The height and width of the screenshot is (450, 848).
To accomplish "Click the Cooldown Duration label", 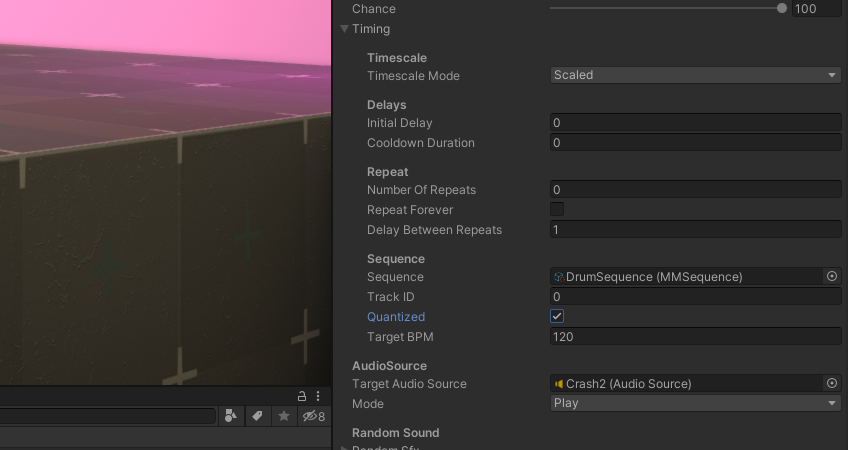I will (x=421, y=143).
